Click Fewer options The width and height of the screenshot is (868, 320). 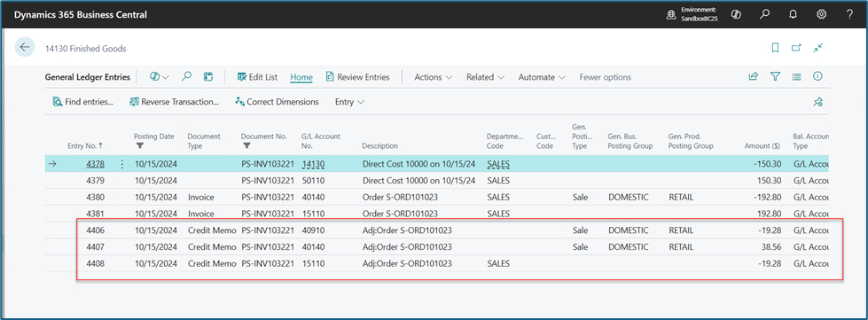pos(605,77)
